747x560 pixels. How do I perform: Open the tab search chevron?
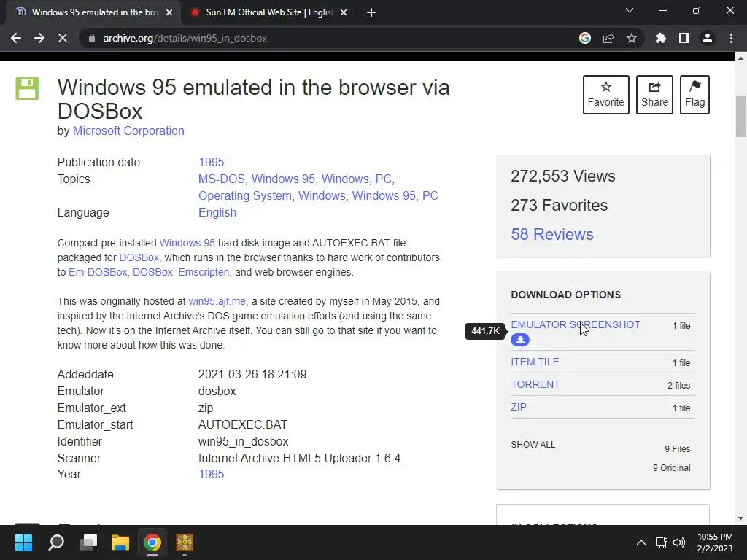[630, 10]
